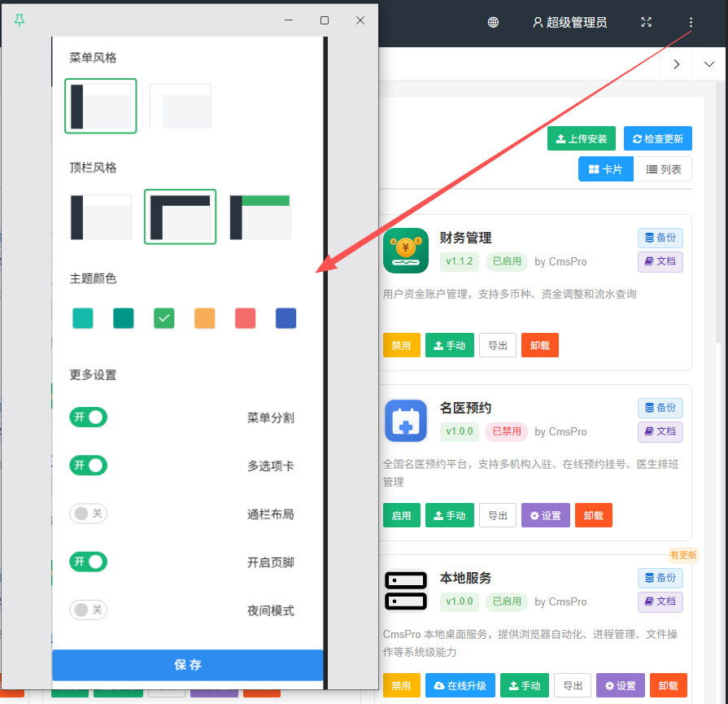Open the down chevron tab dropdown
Image resolution: width=728 pixels, height=704 pixels.
point(709,64)
